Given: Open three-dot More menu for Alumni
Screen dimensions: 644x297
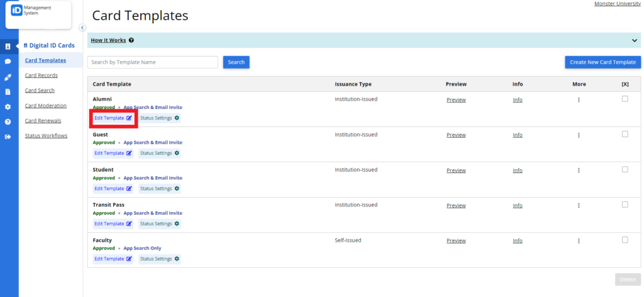Looking at the screenshot, I should pos(579,100).
